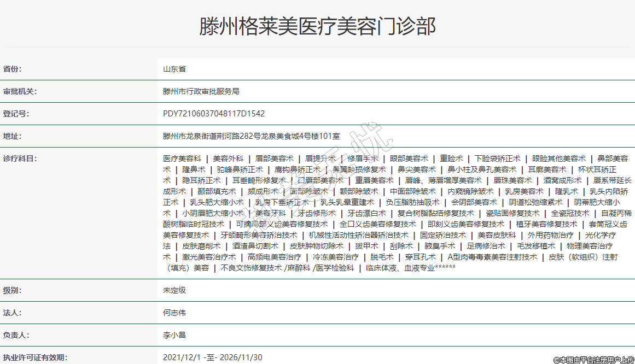Select the 诊疗科目 row label
This screenshot has height=364, width=635.
coord(20,158)
